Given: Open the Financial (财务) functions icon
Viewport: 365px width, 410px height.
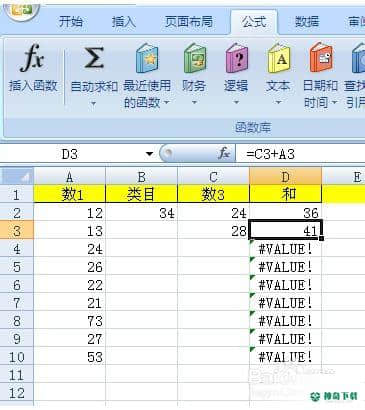Looking at the screenshot, I should pyautogui.click(x=195, y=59).
